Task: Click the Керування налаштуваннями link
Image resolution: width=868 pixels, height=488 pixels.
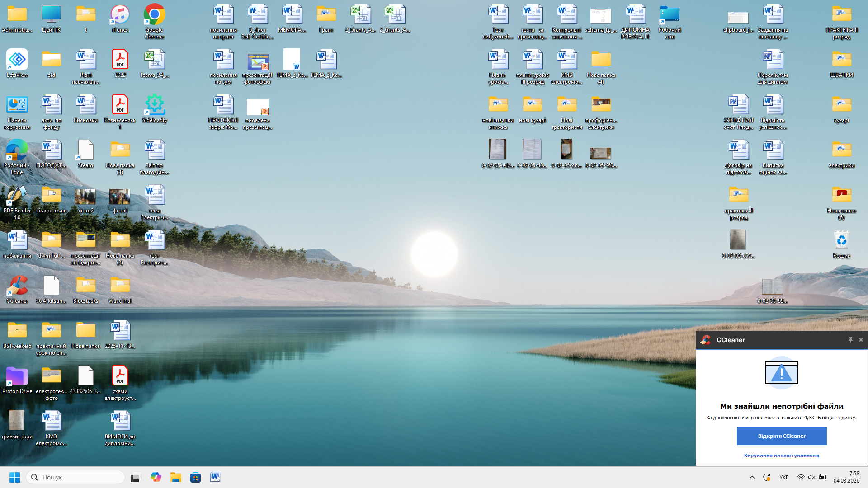Action: (781, 455)
